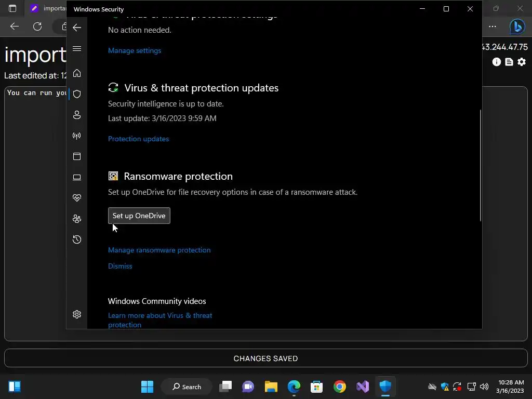Open browser more options ellipsis
This screenshot has height=399, width=532.
(493, 26)
